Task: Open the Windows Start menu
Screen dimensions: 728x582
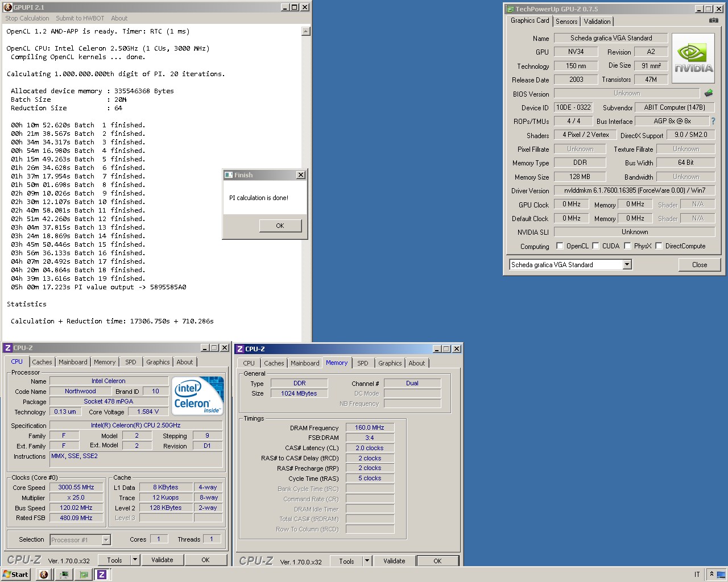Action: (16, 575)
